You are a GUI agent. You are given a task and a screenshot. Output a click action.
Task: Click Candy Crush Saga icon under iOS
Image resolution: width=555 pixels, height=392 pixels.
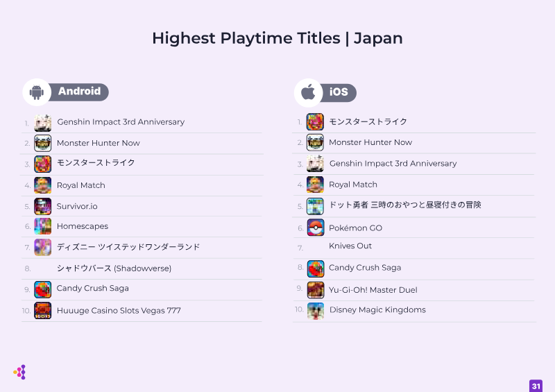[316, 269]
